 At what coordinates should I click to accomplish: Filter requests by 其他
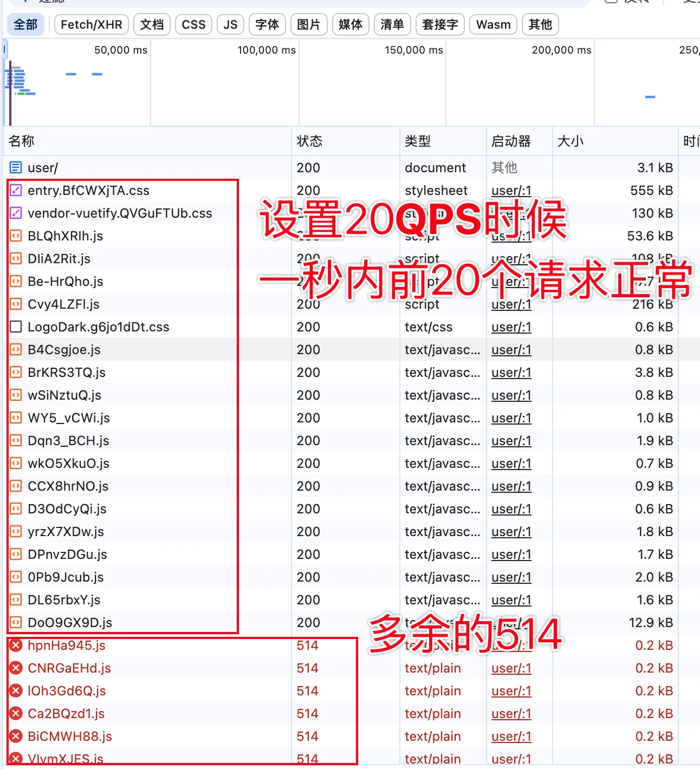[x=540, y=24]
